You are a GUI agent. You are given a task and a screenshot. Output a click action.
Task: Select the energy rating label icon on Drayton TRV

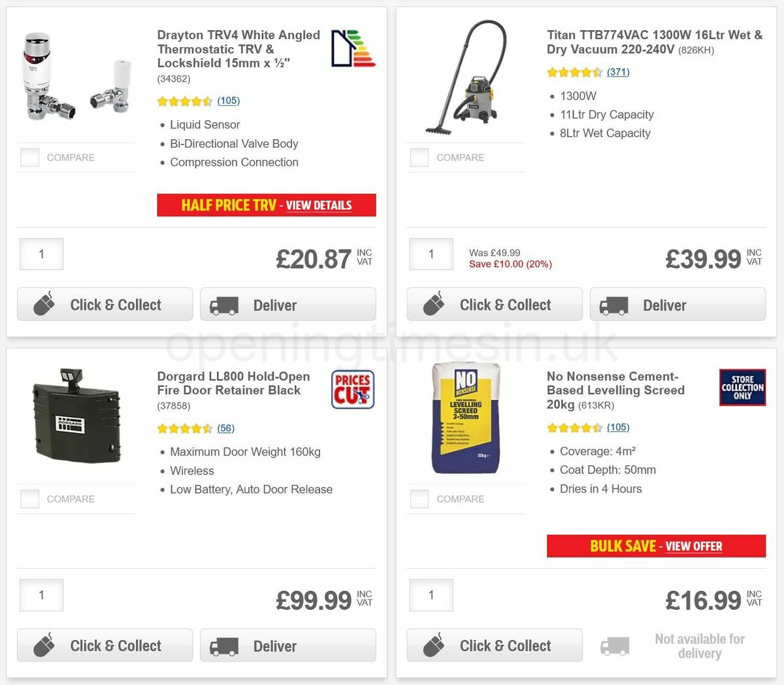pos(353,48)
